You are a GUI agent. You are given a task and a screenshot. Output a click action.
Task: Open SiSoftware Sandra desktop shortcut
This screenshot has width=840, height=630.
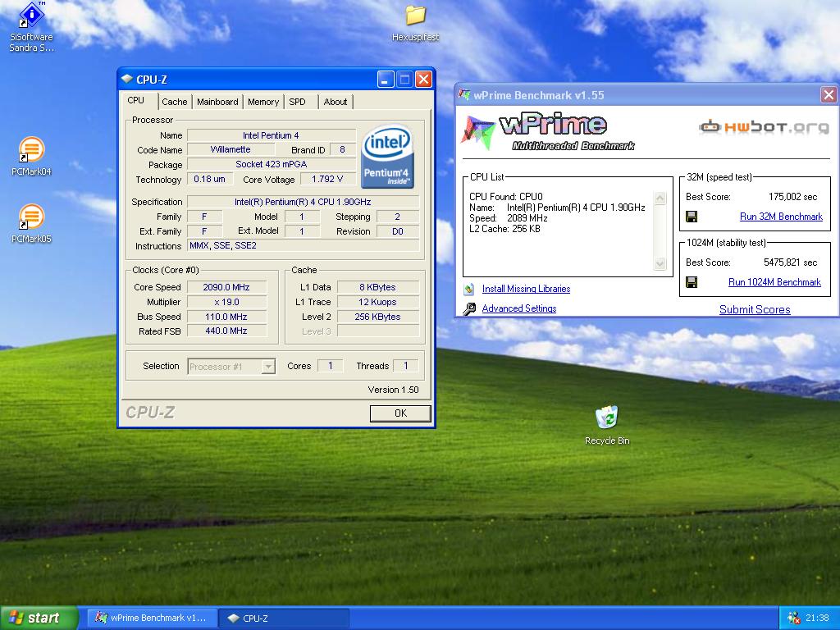[x=32, y=27]
